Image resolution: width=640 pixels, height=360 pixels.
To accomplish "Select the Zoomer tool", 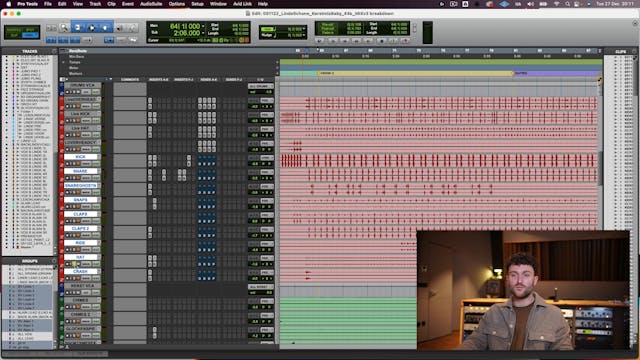I will [64, 28].
